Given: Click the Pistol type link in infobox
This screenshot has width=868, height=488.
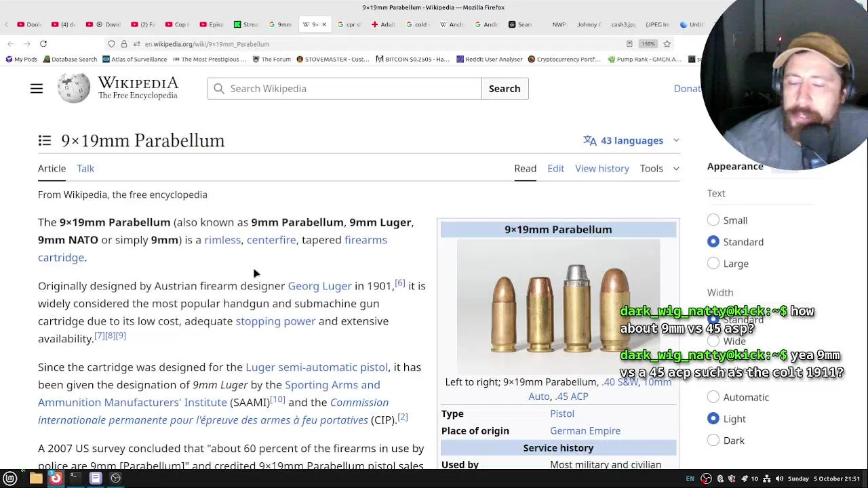Looking at the screenshot, I should click(x=562, y=413).
